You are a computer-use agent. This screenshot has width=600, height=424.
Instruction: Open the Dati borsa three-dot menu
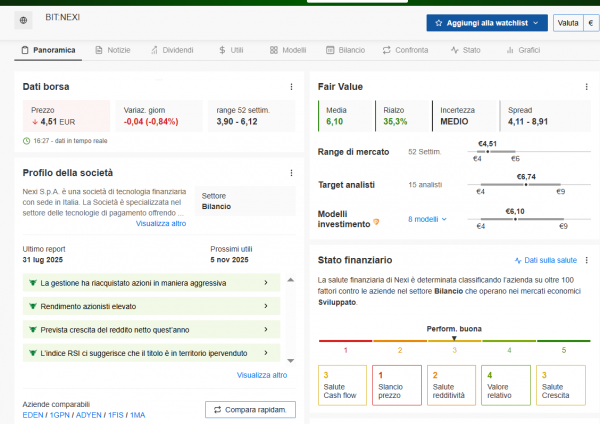pyautogui.click(x=291, y=87)
